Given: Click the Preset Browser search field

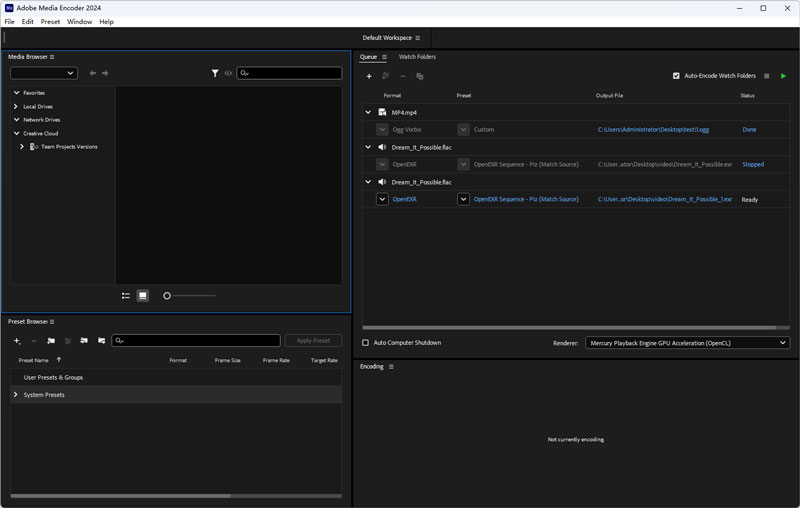Looking at the screenshot, I should coord(196,341).
